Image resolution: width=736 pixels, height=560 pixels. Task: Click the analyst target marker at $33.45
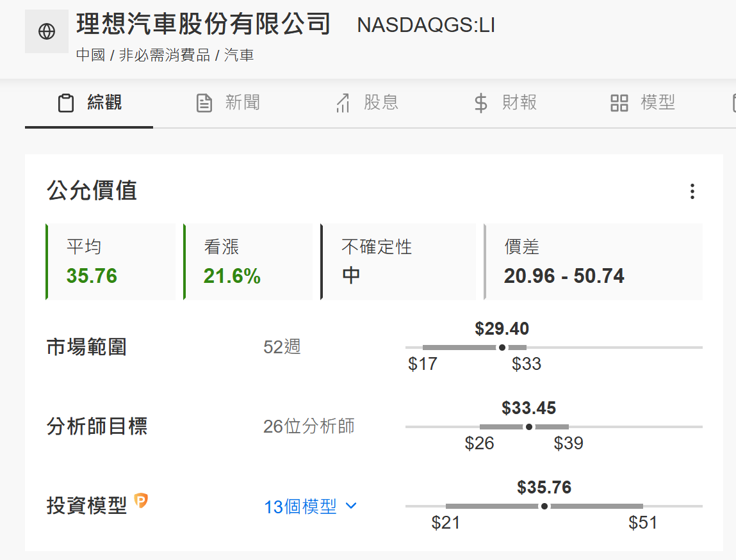point(529,427)
